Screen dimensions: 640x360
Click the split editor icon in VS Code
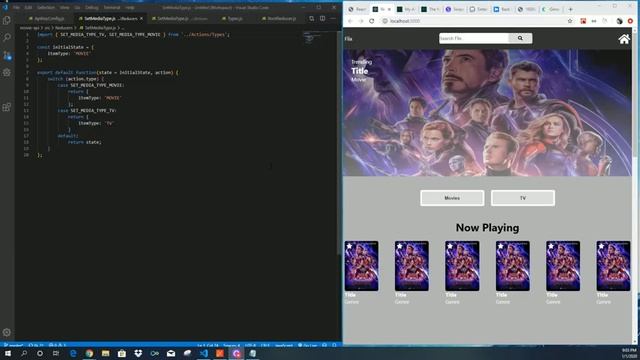pos(322,18)
